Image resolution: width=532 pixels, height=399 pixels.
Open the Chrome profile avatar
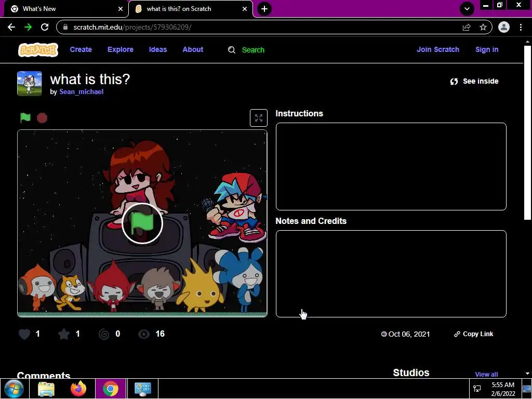coord(504,27)
